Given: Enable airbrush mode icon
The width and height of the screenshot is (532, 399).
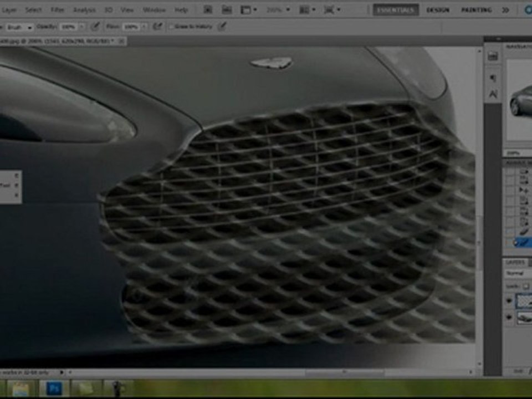Looking at the screenshot, I should 157,26.
